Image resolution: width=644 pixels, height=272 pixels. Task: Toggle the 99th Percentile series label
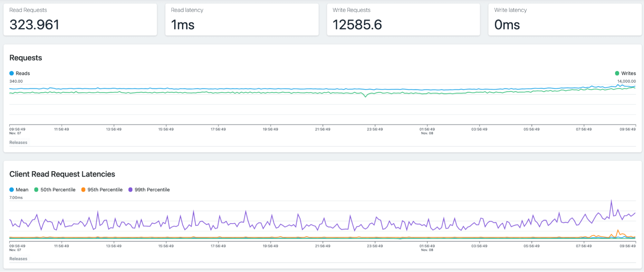tap(152, 190)
